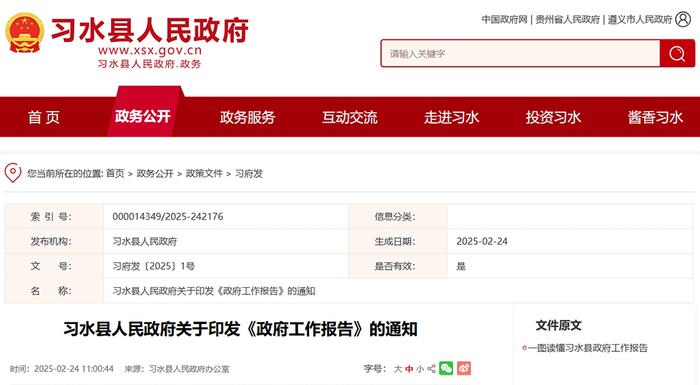Click the 习水县人民政府 site title
Viewport: 700px width, 385px height.
(x=150, y=30)
